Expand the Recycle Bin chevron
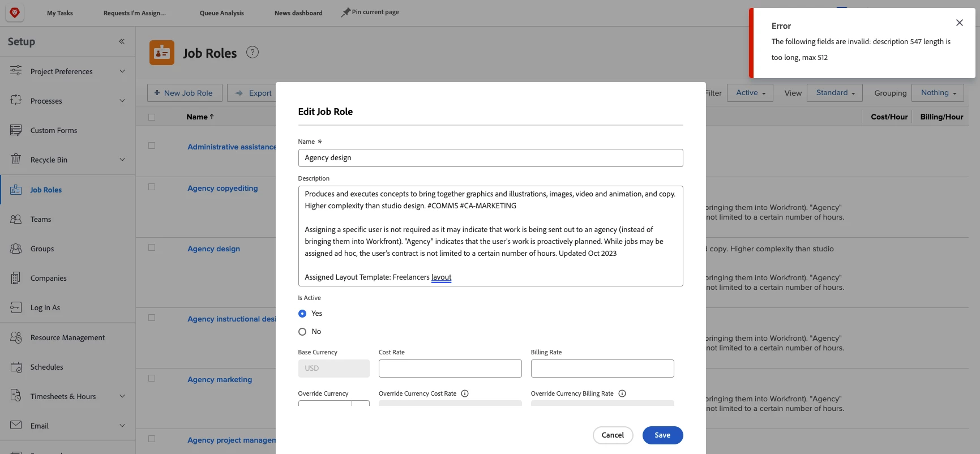The image size is (980, 454). [x=122, y=160]
